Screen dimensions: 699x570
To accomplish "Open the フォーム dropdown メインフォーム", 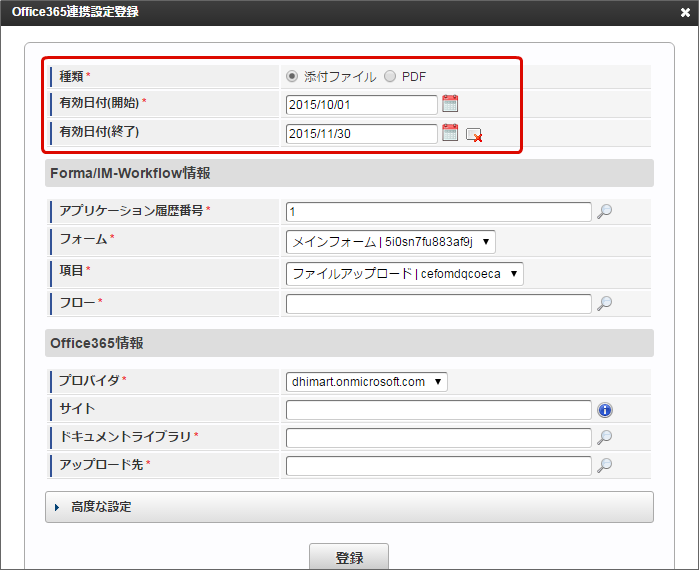I will coord(391,242).
